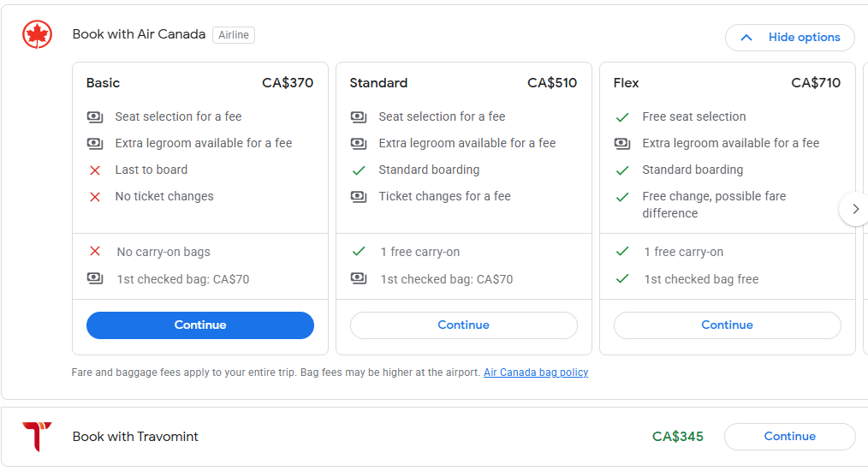Click the green check by 1st checked bag free
The image size is (868, 471).
pyautogui.click(x=622, y=279)
